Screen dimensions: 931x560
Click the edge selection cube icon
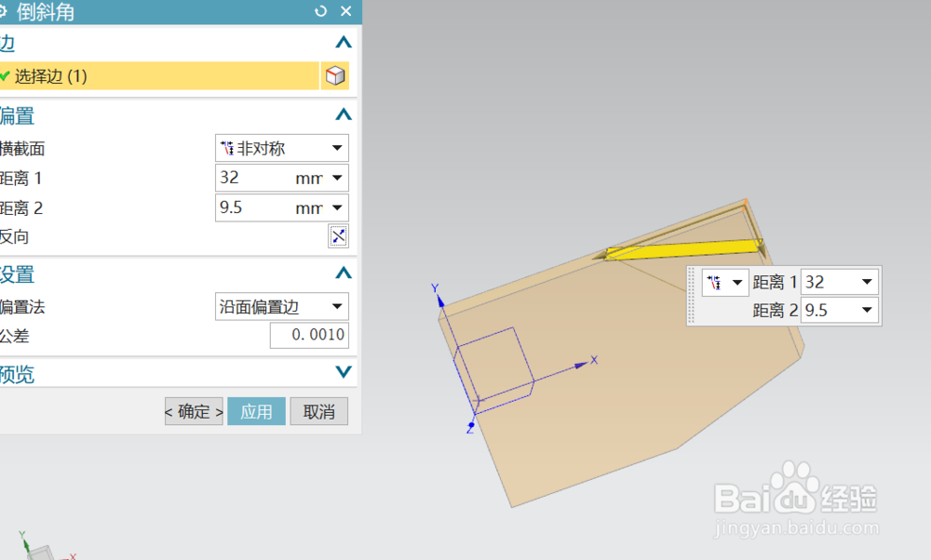(335, 76)
